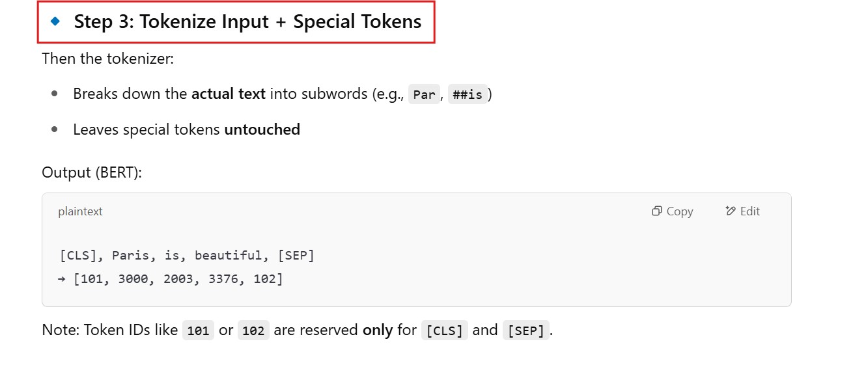Click the token ID list line in the code block
868x376 pixels.
point(171,279)
